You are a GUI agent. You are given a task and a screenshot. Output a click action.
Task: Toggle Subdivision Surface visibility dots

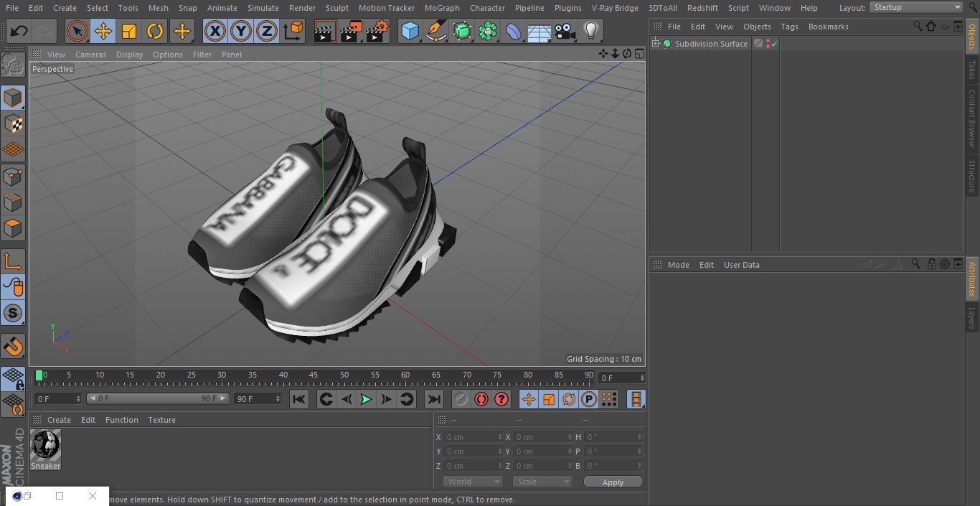tap(768, 44)
